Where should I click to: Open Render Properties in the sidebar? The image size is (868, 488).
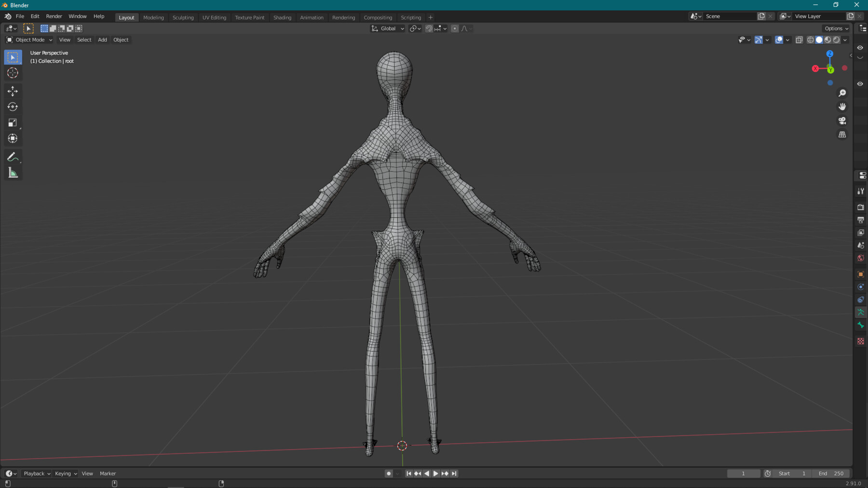[860, 207]
